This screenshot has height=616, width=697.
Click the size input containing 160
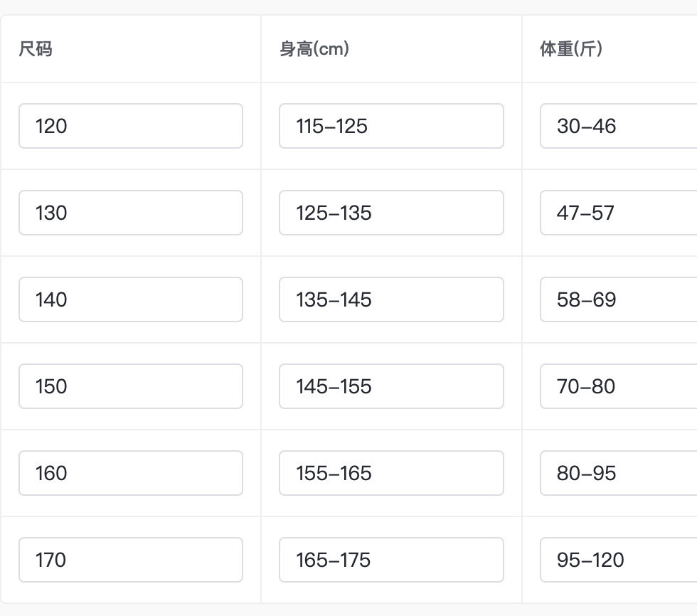(x=130, y=473)
